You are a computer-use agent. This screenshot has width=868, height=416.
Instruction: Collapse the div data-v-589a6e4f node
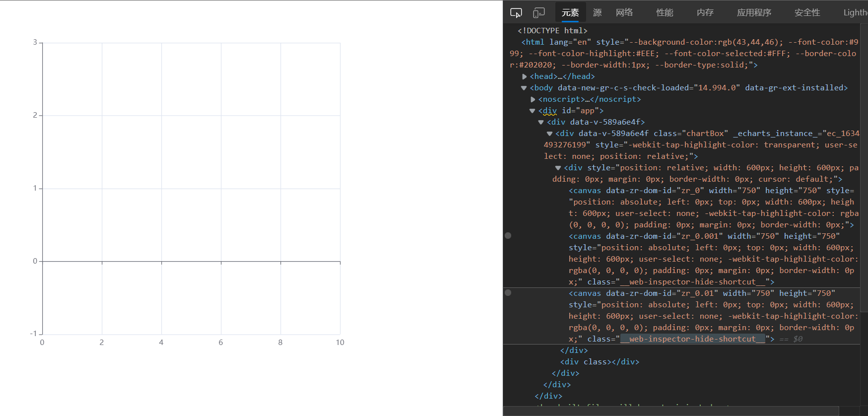541,122
